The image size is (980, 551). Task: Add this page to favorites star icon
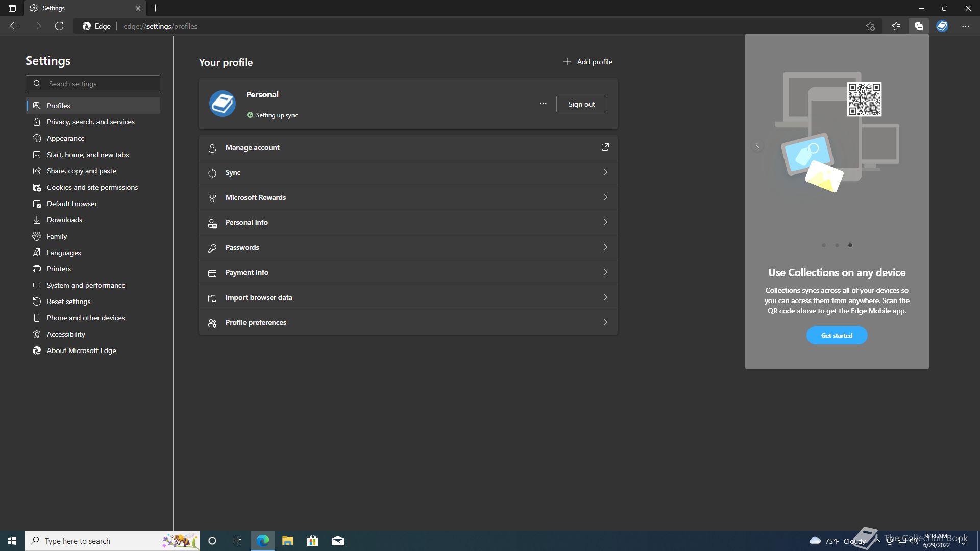coord(871,26)
